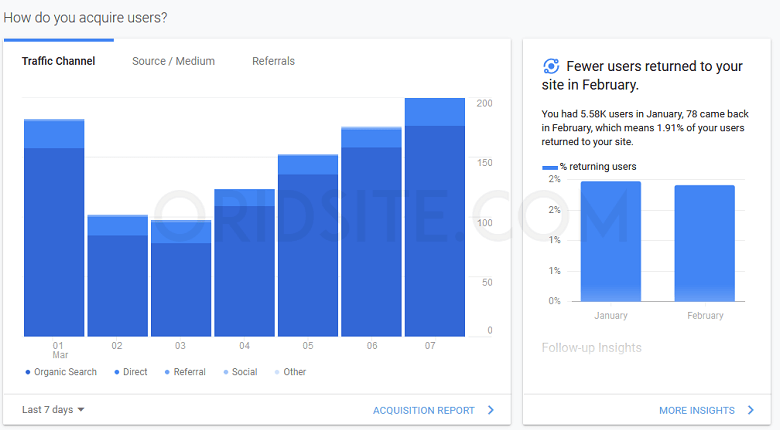780x430 pixels.
Task: Click the Referral legend dot
Action: pyautogui.click(x=167, y=372)
